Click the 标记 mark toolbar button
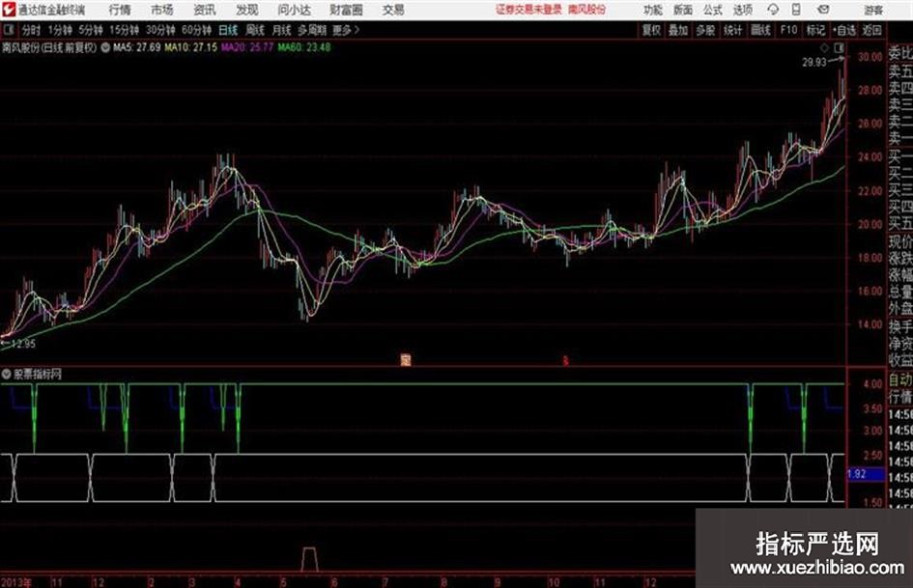This screenshot has height=588, width=913. (815, 30)
